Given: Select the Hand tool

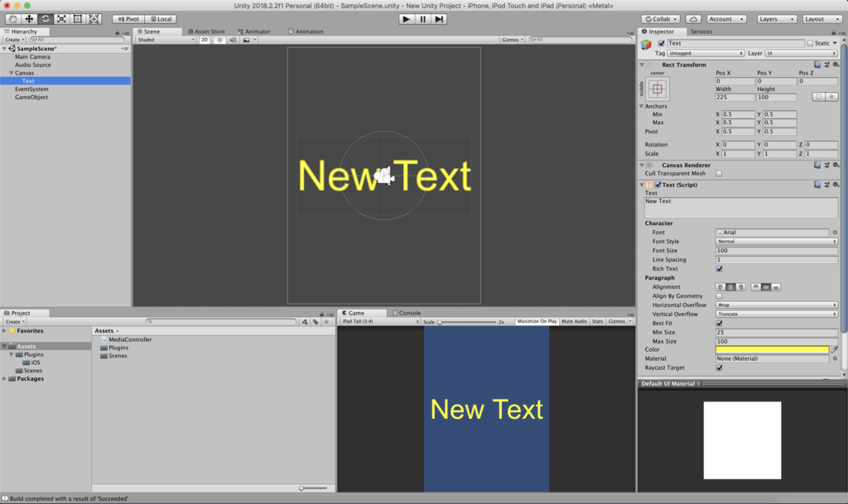Looking at the screenshot, I should point(13,19).
